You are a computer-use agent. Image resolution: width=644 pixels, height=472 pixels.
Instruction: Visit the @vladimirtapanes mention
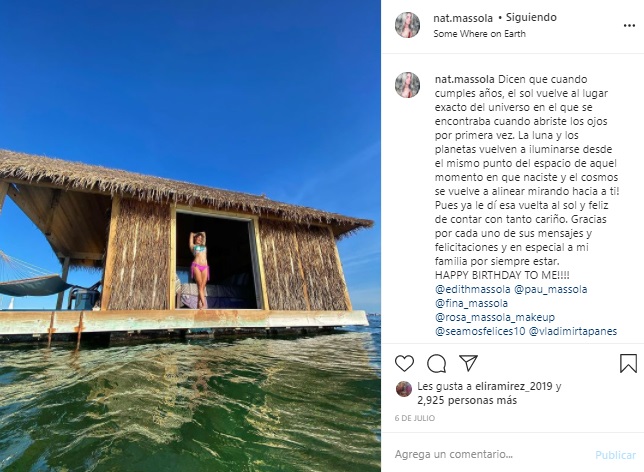[573, 331]
